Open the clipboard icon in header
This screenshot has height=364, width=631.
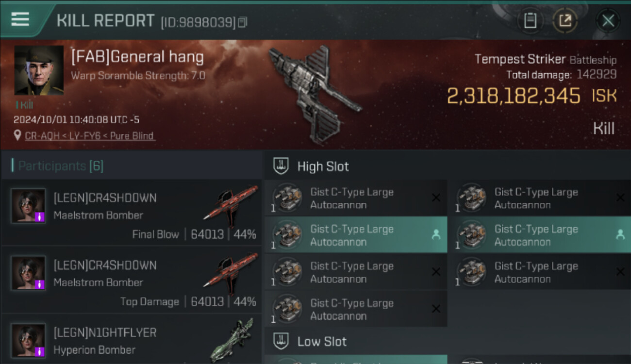point(530,21)
